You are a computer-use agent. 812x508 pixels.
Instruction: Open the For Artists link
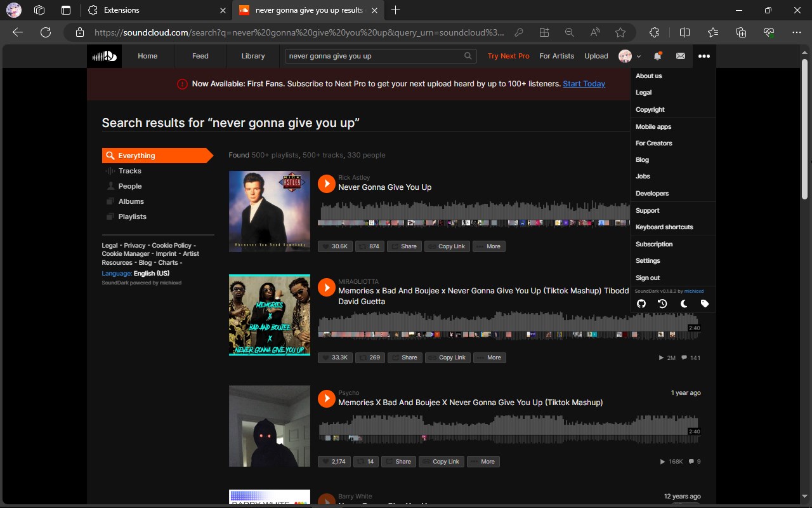click(556, 56)
